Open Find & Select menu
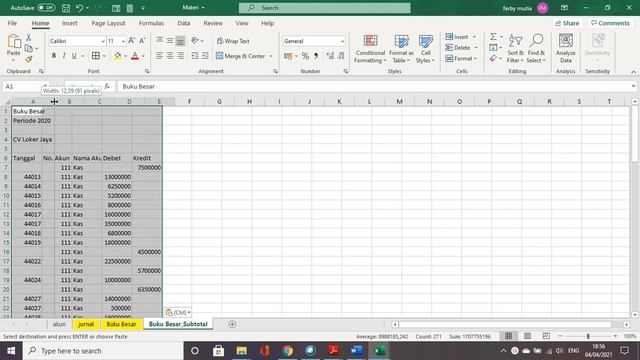 (x=536, y=49)
